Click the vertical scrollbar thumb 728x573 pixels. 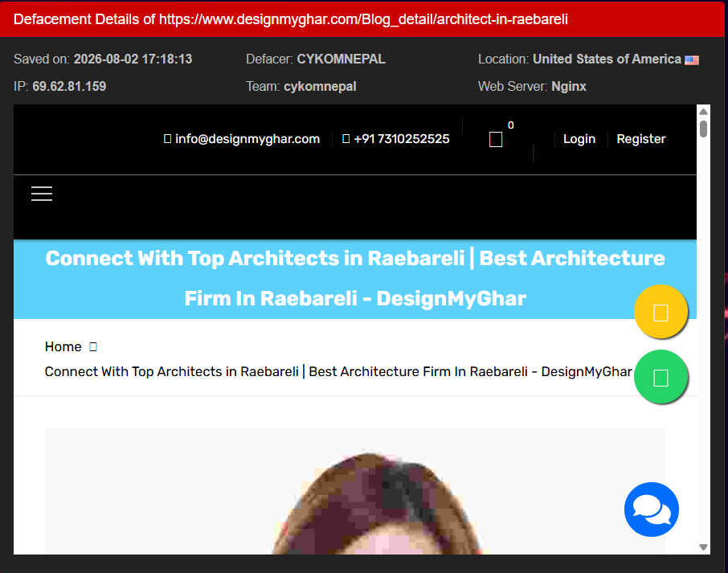click(x=703, y=129)
